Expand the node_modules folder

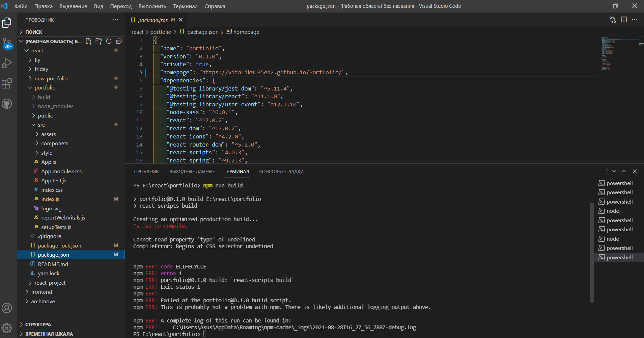coord(71,106)
